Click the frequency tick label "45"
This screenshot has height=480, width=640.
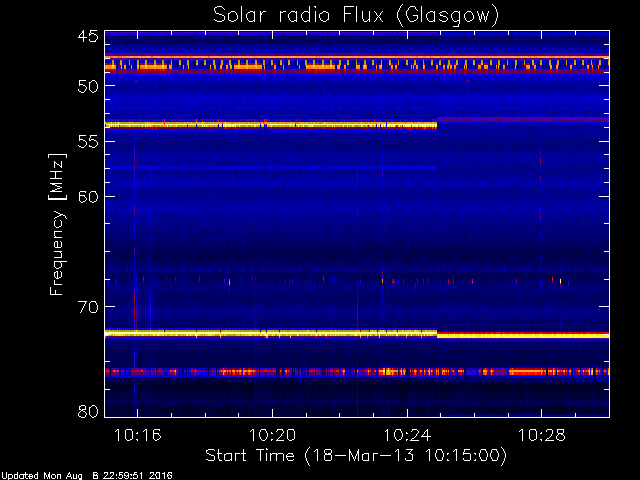88,36
